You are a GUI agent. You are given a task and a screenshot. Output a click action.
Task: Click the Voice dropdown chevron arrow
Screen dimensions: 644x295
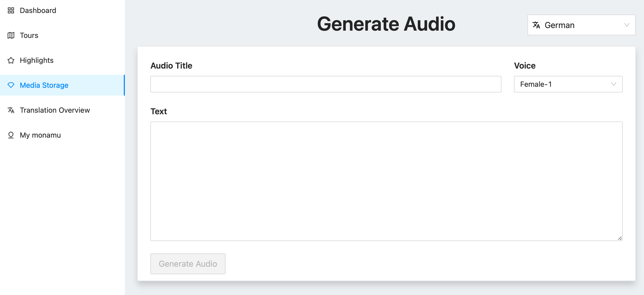point(614,84)
